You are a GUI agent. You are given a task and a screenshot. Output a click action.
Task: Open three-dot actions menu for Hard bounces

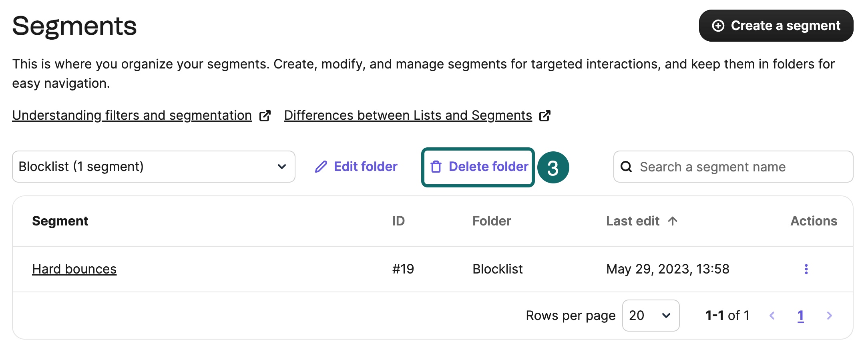pyautogui.click(x=806, y=269)
